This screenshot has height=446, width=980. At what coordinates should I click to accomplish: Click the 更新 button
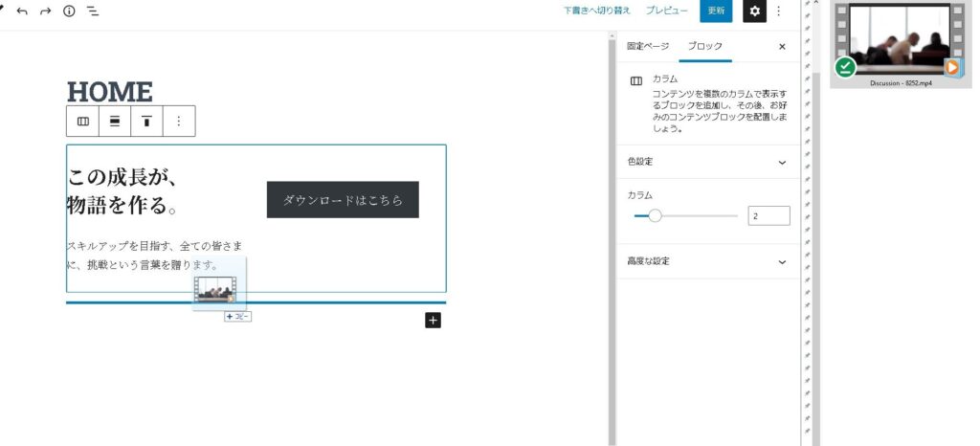point(716,11)
